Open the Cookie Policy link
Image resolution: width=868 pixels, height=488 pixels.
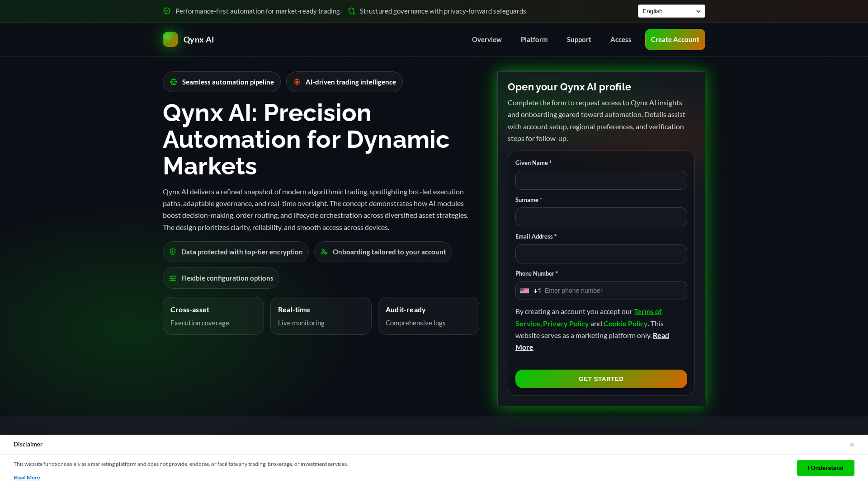click(626, 324)
